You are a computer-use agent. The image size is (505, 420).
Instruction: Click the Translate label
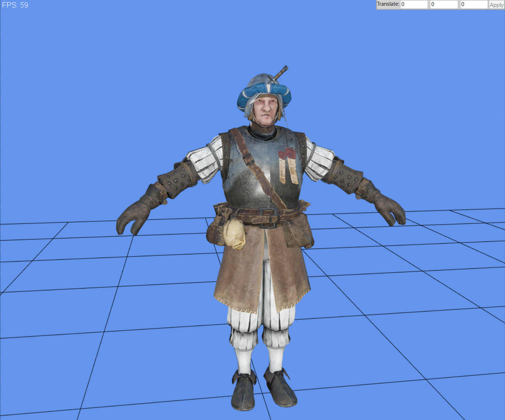click(x=388, y=4)
